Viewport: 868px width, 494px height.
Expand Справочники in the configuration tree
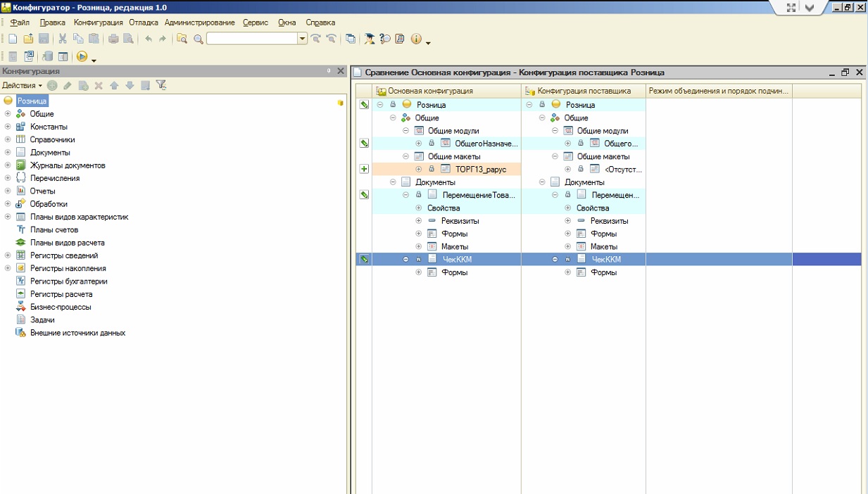point(8,139)
